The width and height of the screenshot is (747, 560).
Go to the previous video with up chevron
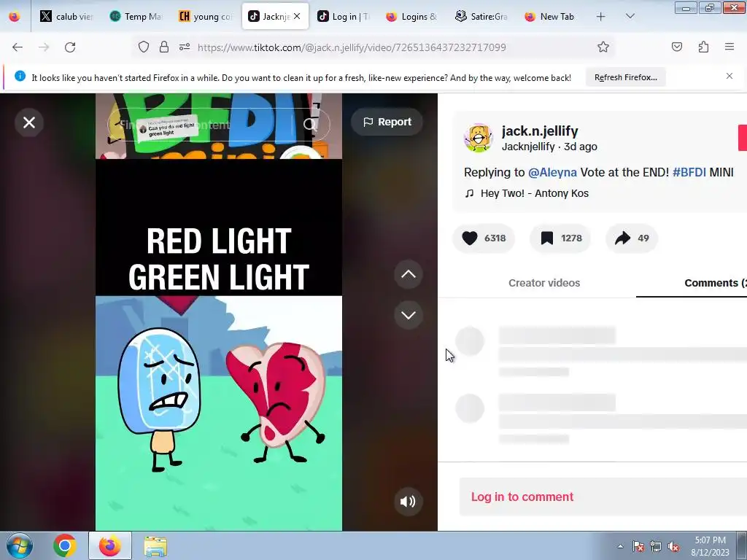[x=409, y=274]
